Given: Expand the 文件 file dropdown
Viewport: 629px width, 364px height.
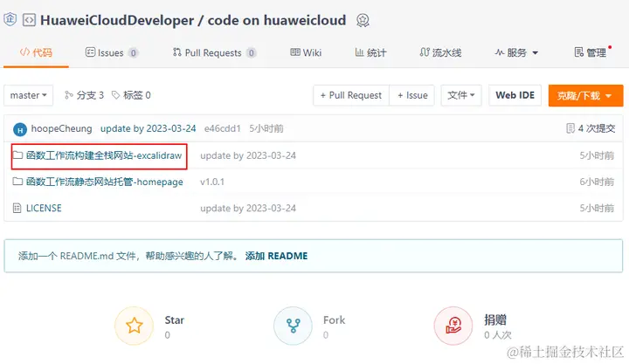Looking at the screenshot, I should click(x=461, y=95).
